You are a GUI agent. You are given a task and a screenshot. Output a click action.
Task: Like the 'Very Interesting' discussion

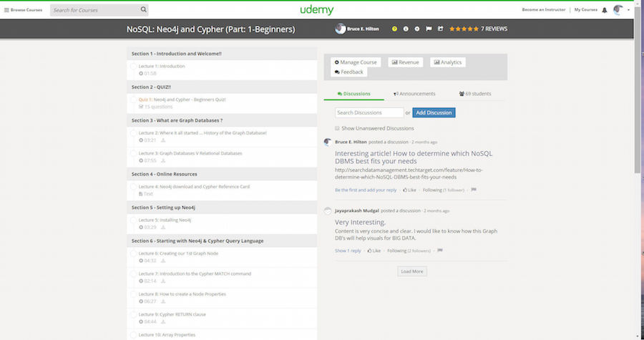(x=374, y=251)
